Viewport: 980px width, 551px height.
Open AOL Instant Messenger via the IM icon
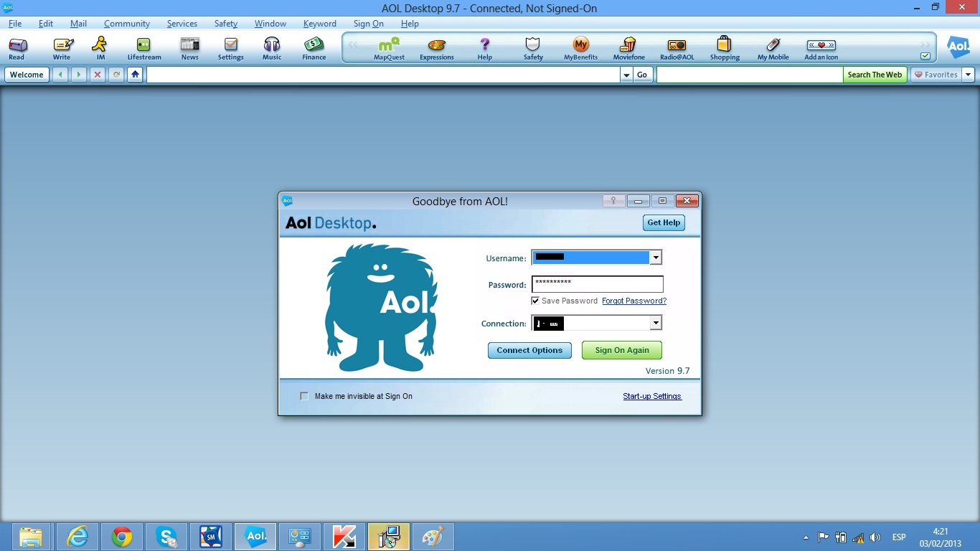(99, 48)
